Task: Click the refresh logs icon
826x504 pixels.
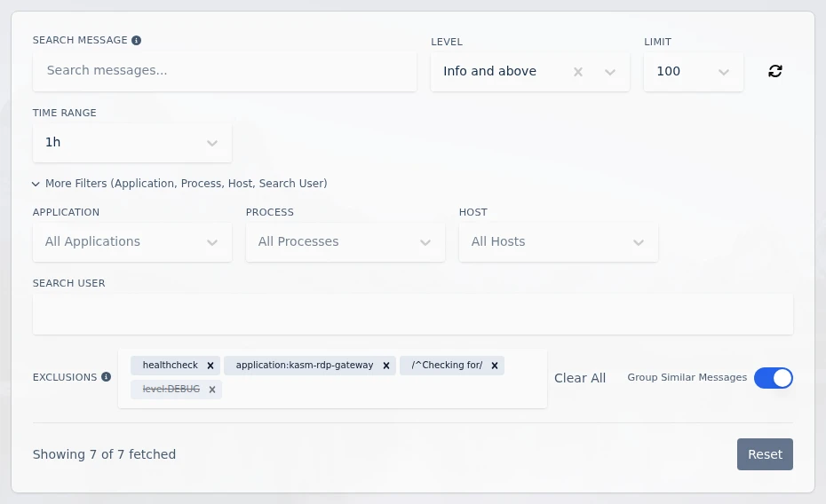Action: [774, 71]
